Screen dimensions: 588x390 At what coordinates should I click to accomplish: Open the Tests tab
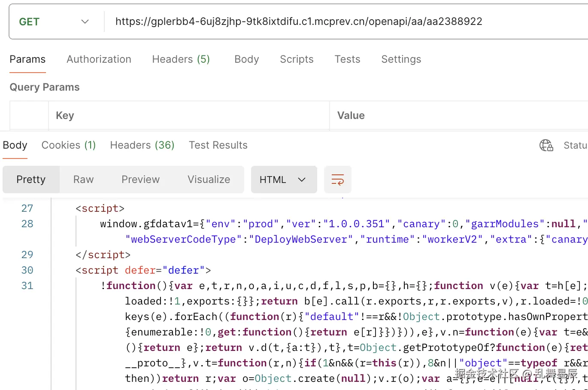(x=347, y=59)
